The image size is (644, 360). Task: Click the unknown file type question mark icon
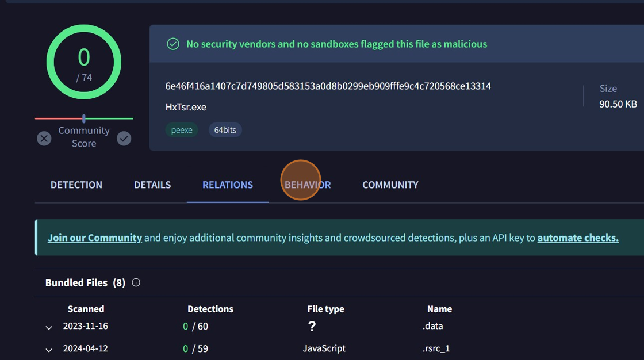point(312,326)
